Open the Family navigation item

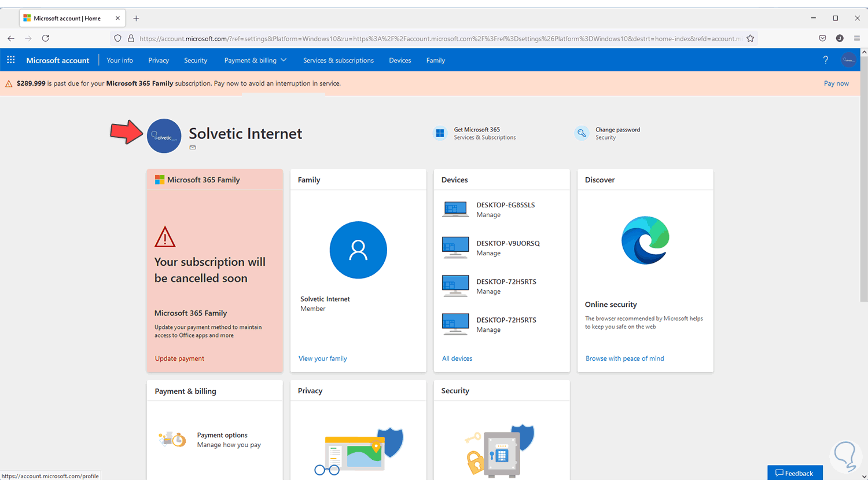pyautogui.click(x=436, y=60)
